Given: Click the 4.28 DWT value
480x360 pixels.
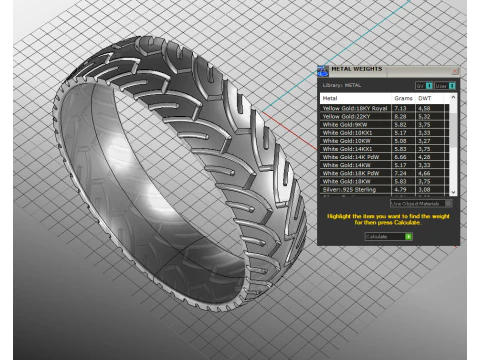Looking at the screenshot, I should pos(424,157).
